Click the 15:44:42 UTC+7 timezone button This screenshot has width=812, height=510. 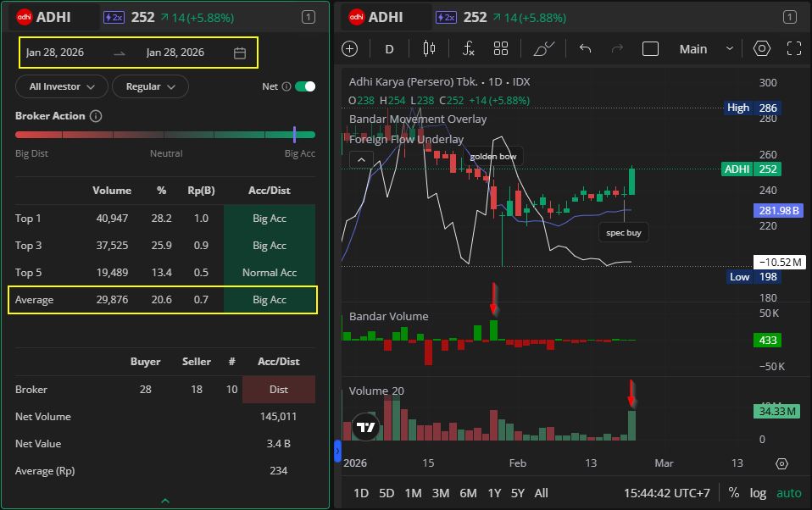pos(666,493)
